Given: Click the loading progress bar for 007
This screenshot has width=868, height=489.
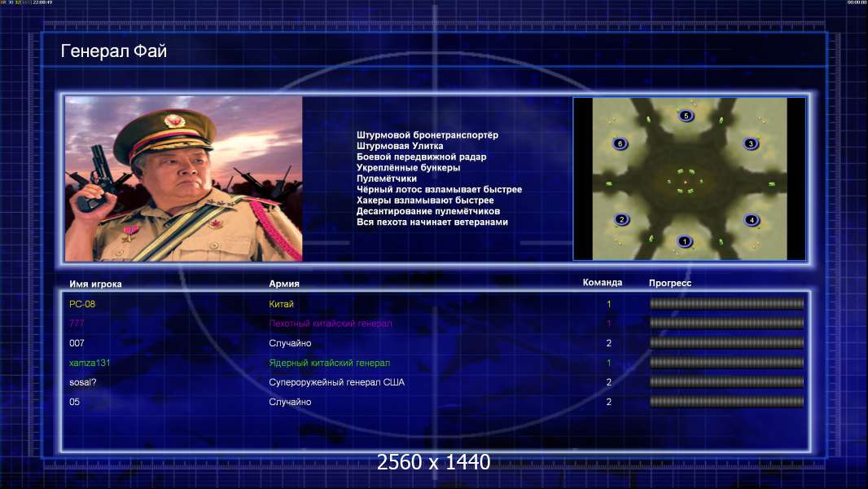Looking at the screenshot, I should coord(727,343).
